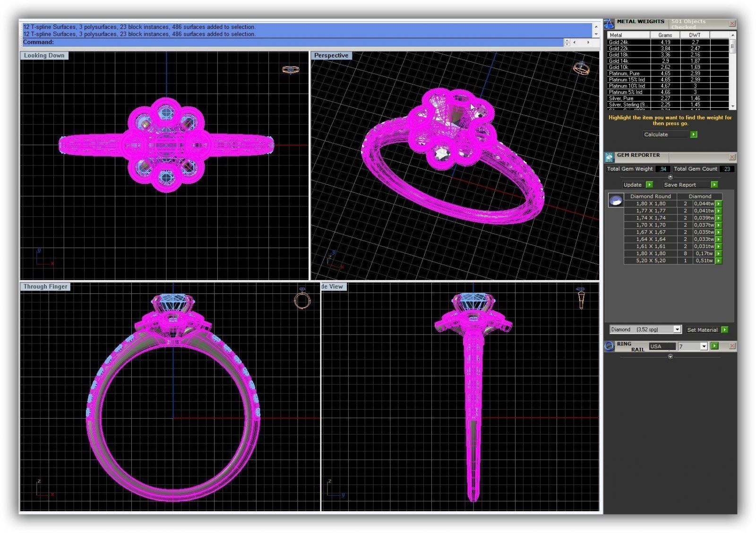Select the Perspective viewport label

click(x=331, y=56)
